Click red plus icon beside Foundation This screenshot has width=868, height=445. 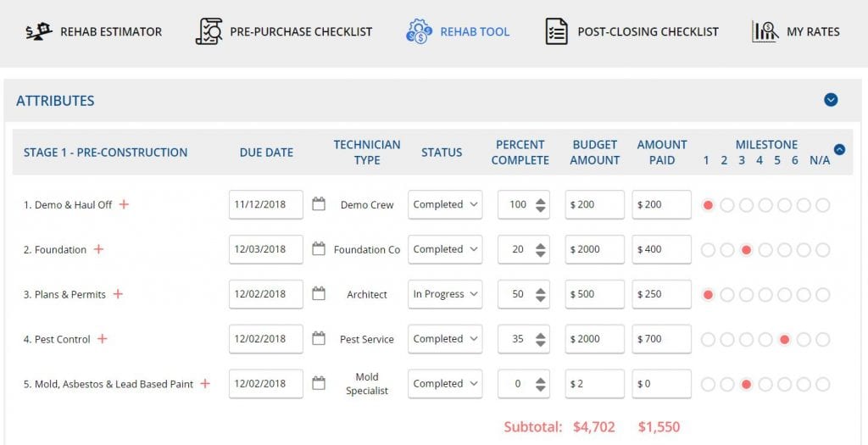point(98,249)
